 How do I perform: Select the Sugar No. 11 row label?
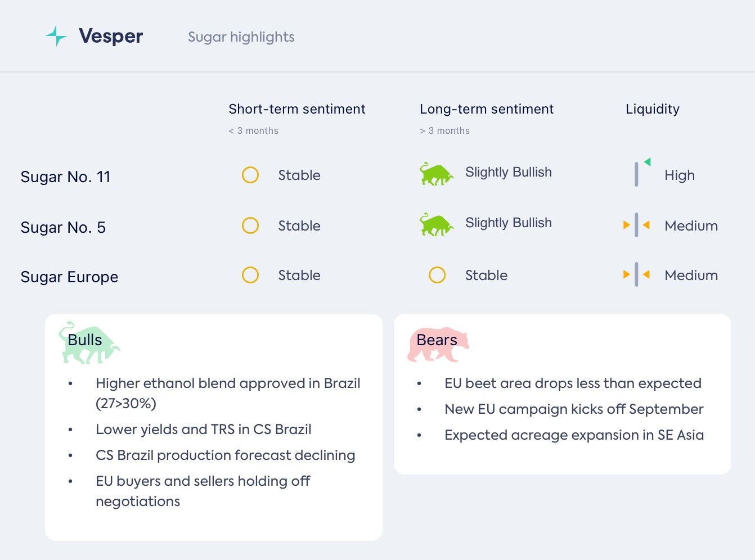[65, 177]
